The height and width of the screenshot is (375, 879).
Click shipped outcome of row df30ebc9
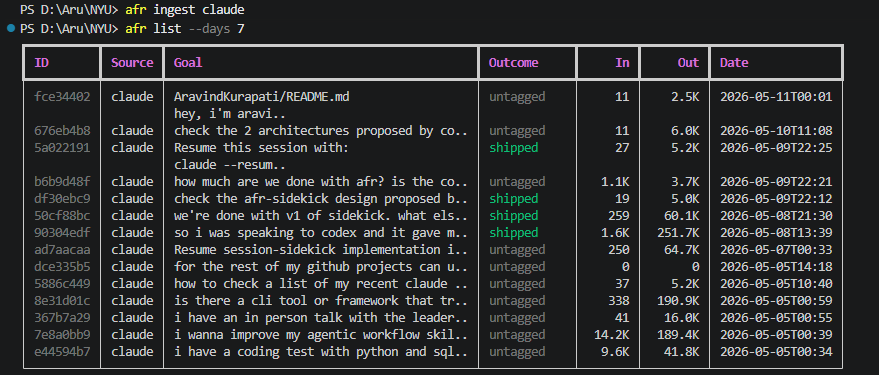(513, 198)
